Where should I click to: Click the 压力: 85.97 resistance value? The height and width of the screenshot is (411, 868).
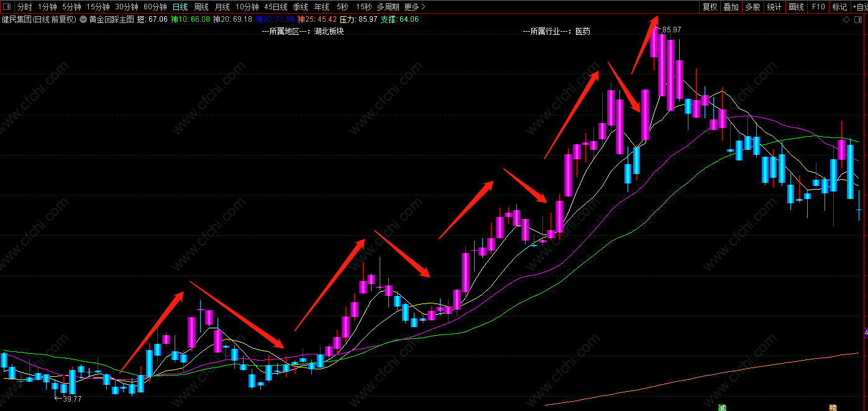359,19
